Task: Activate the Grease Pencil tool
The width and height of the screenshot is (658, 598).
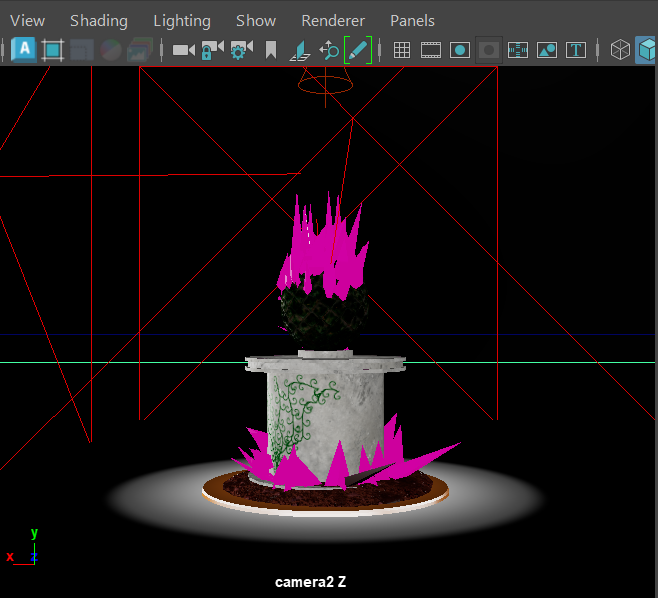Action: tap(357, 49)
